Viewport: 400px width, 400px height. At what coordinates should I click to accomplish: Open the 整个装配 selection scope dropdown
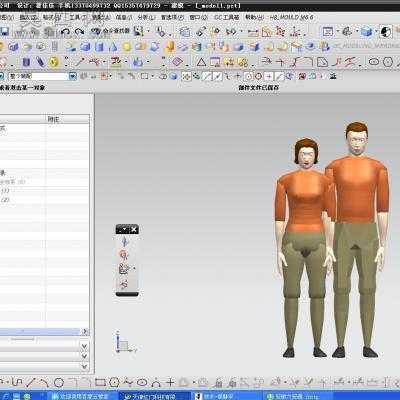point(73,76)
